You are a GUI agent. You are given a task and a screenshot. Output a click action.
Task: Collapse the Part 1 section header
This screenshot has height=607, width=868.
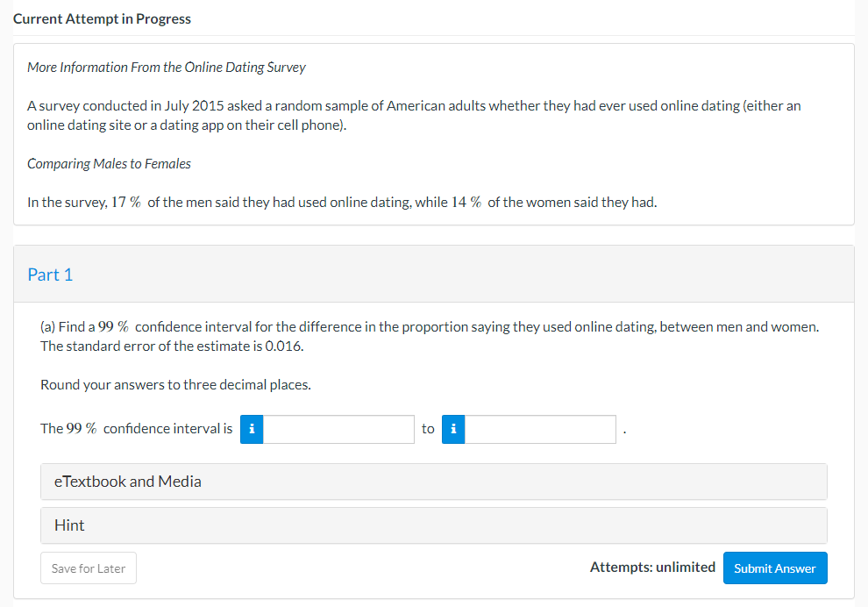(50, 274)
